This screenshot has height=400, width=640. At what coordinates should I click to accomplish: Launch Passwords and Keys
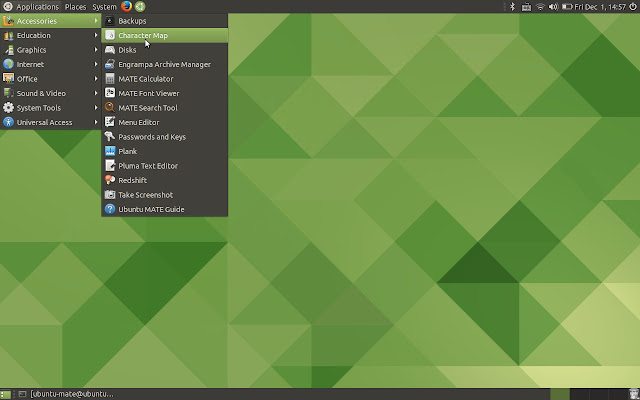point(164,137)
